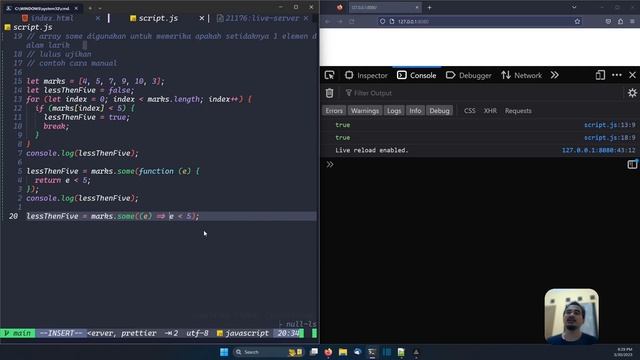Go forward in Firefox
This screenshot has height=360, width=640.
click(340, 21)
